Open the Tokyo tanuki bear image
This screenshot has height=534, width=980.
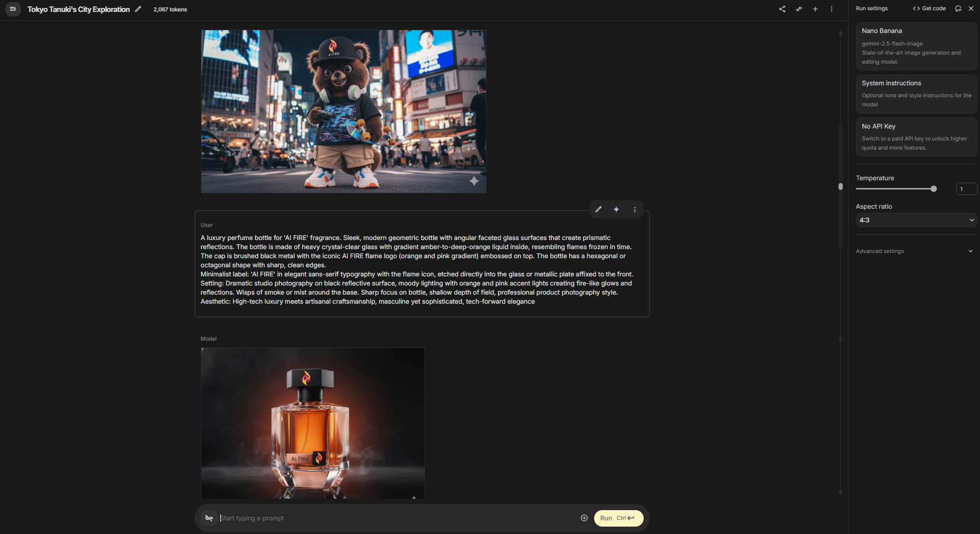coord(344,111)
